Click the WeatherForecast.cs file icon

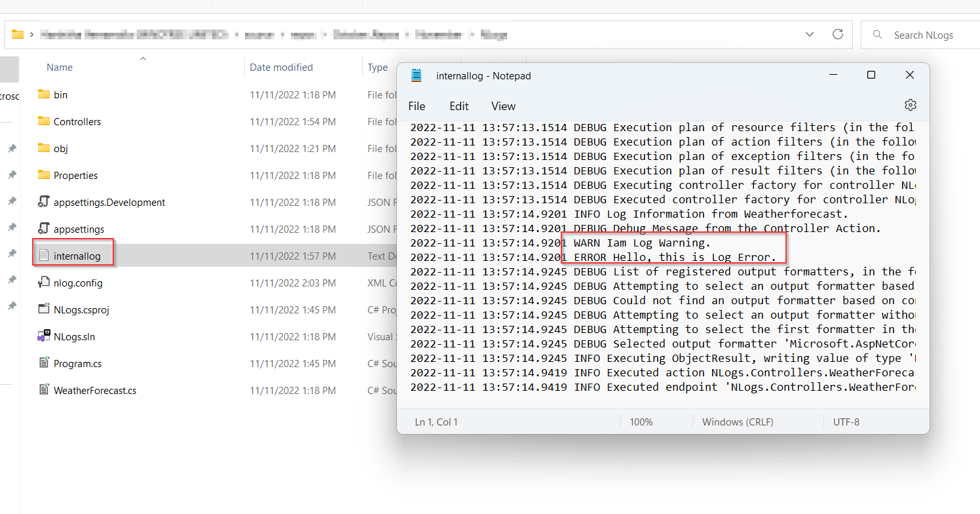tap(44, 390)
